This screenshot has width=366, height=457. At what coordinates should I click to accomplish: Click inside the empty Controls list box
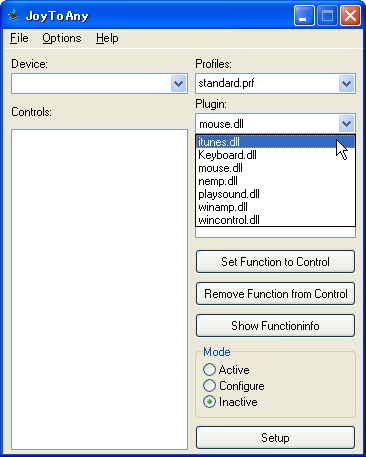click(99, 289)
